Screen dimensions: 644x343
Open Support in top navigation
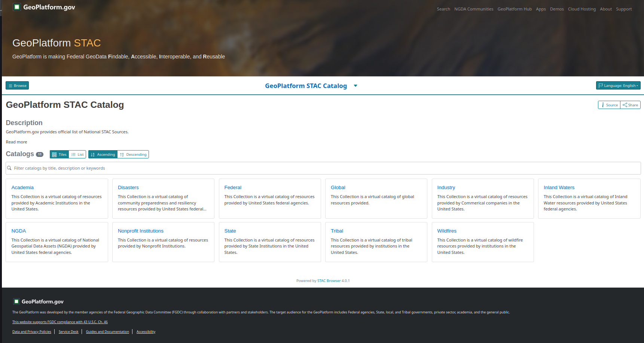coord(624,9)
